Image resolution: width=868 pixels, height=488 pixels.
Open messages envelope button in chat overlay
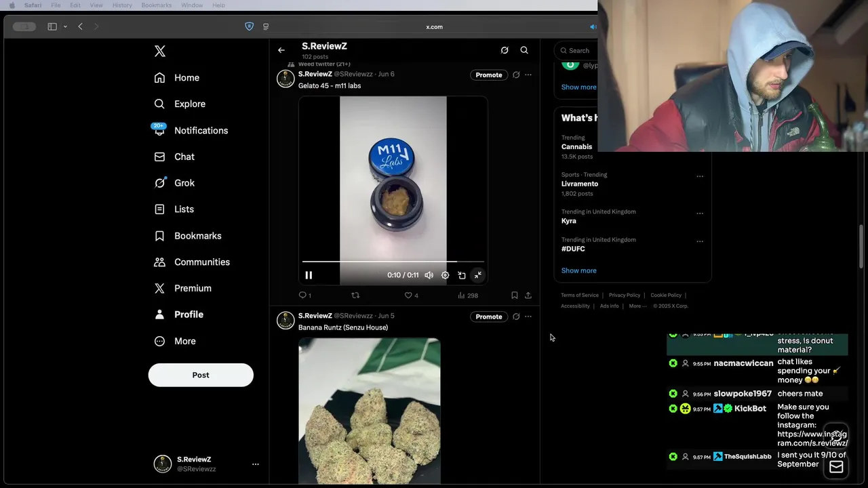[836, 466]
